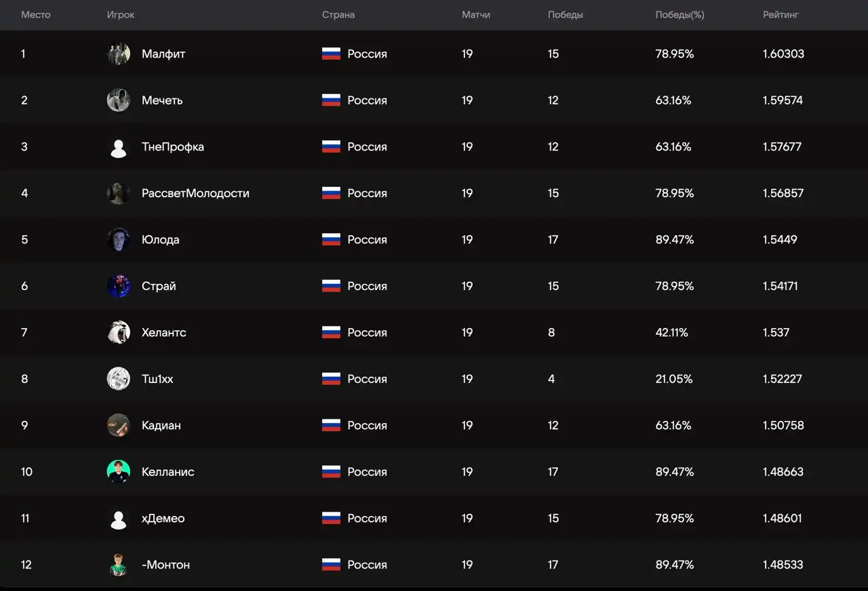Image resolution: width=868 pixels, height=591 pixels.
Task: Click Тш1хх's anime avatar
Action: pyautogui.click(x=119, y=379)
